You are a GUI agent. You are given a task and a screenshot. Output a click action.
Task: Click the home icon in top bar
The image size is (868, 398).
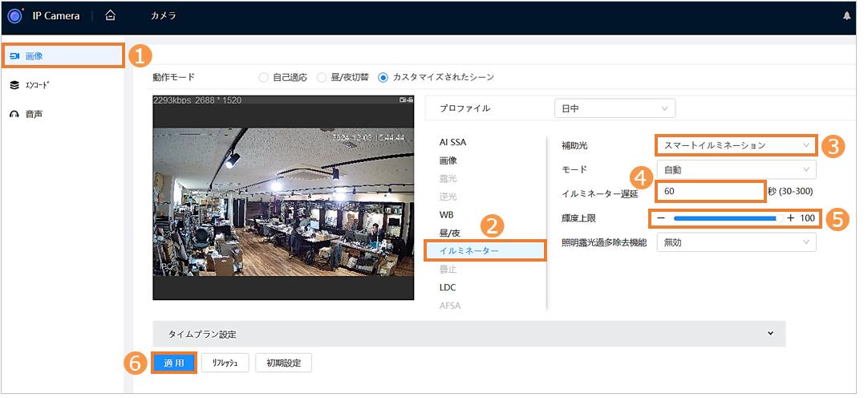(x=111, y=16)
